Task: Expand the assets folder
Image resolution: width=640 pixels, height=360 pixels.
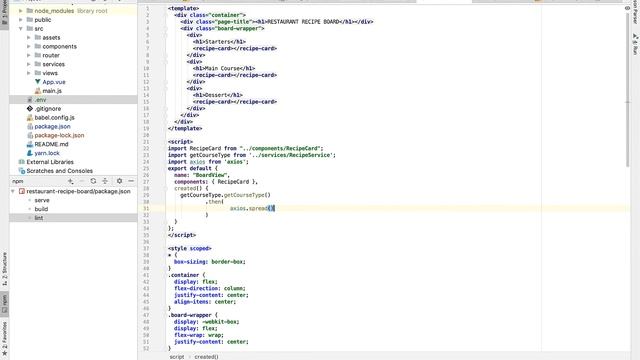Action: coord(29,38)
